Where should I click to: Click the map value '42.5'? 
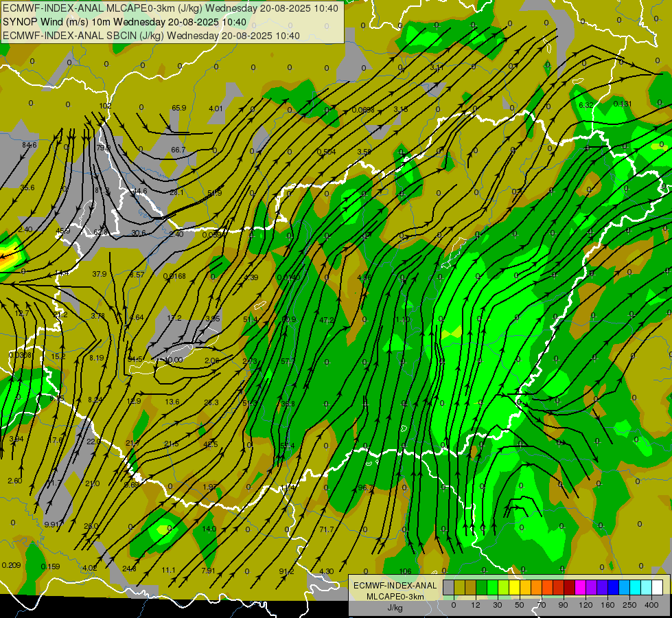tap(211, 444)
